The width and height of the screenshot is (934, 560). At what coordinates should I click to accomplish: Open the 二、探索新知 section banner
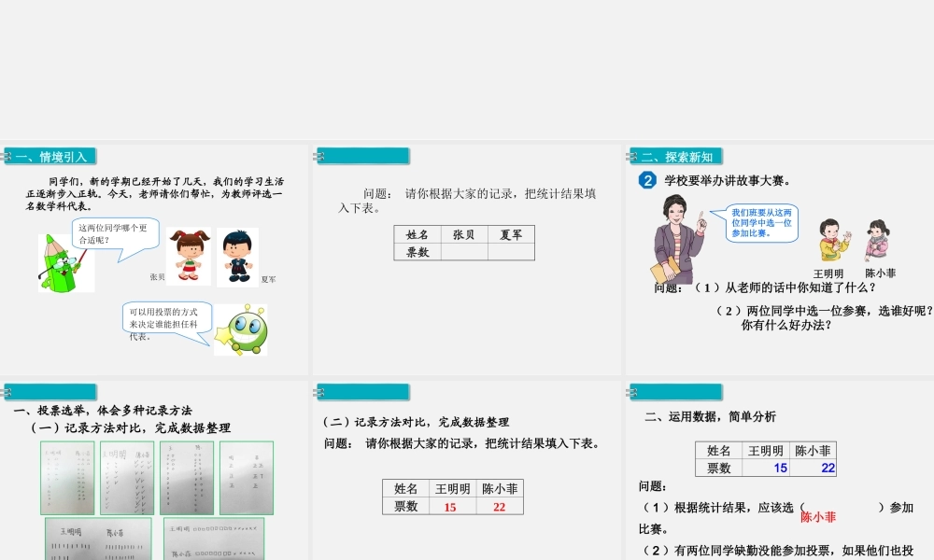click(676, 157)
